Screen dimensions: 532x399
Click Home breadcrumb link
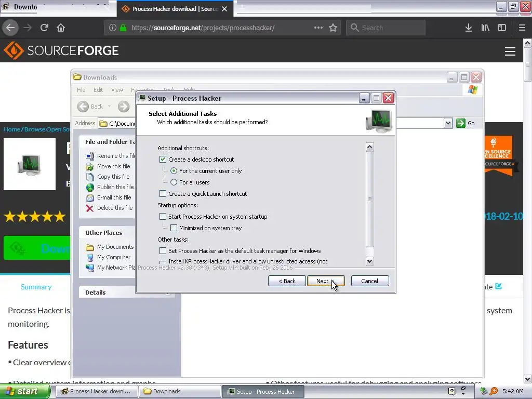pyautogui.click(x=12, y=129)
